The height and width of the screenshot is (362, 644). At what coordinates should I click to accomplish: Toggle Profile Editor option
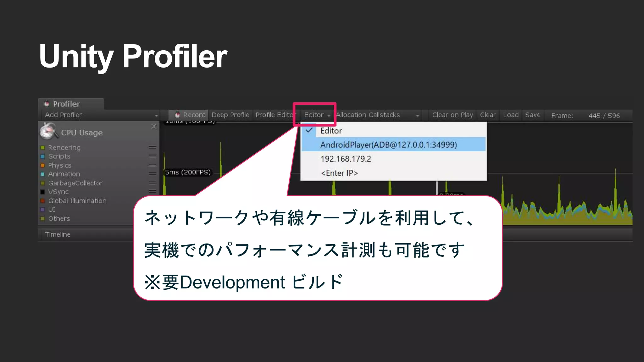275,115
